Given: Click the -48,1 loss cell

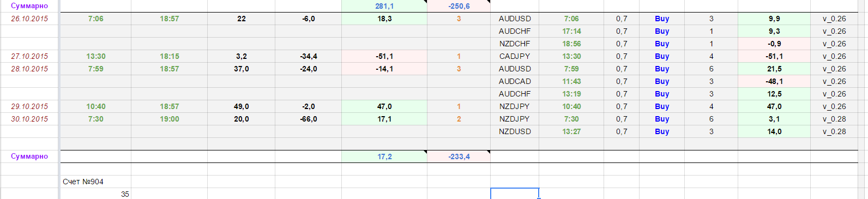Looking at the screenshot, I should click(774, 81).
